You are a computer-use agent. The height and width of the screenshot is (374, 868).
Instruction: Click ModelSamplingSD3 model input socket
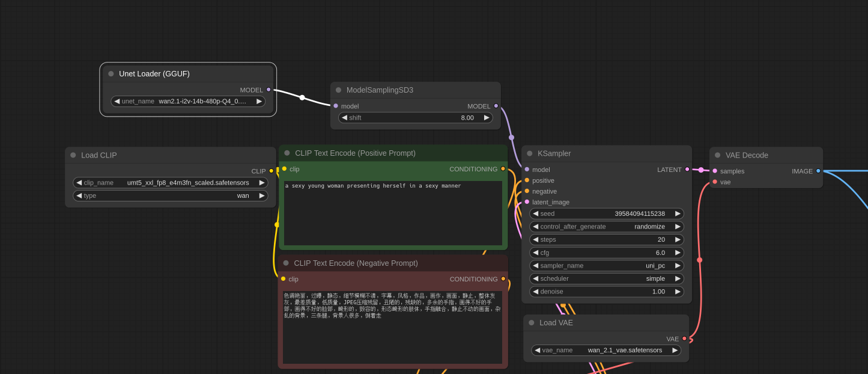coord(336,106)
